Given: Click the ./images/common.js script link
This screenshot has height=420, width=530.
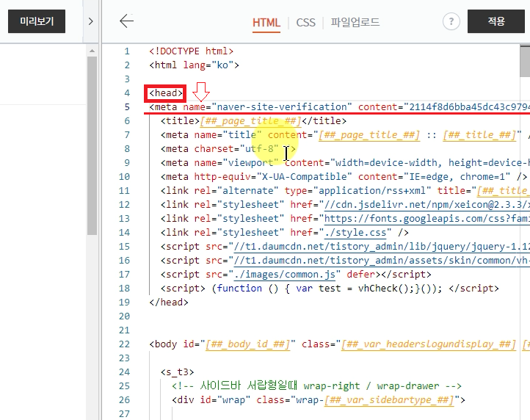Looking at the screenshot, I should [x=285, y=275].
